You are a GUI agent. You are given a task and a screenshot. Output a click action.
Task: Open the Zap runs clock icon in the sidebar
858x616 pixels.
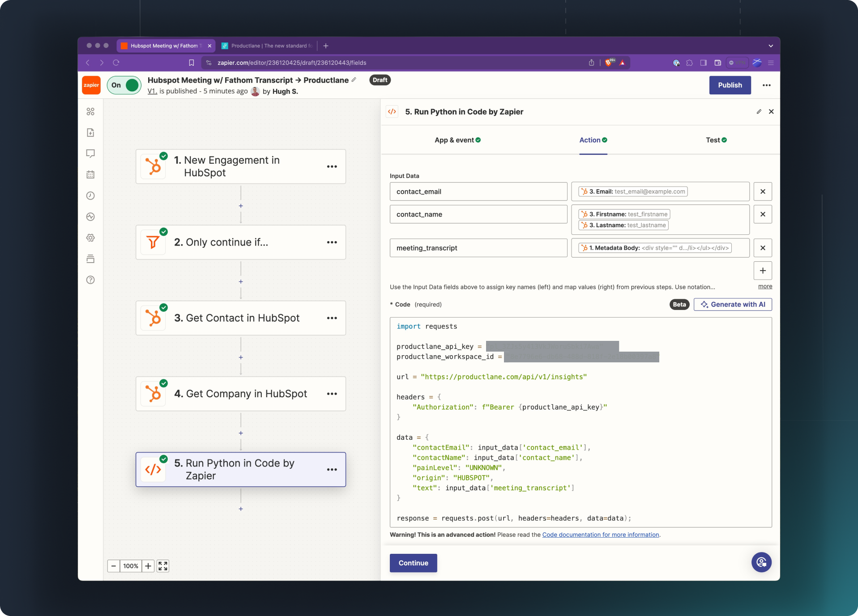(90, 195)
